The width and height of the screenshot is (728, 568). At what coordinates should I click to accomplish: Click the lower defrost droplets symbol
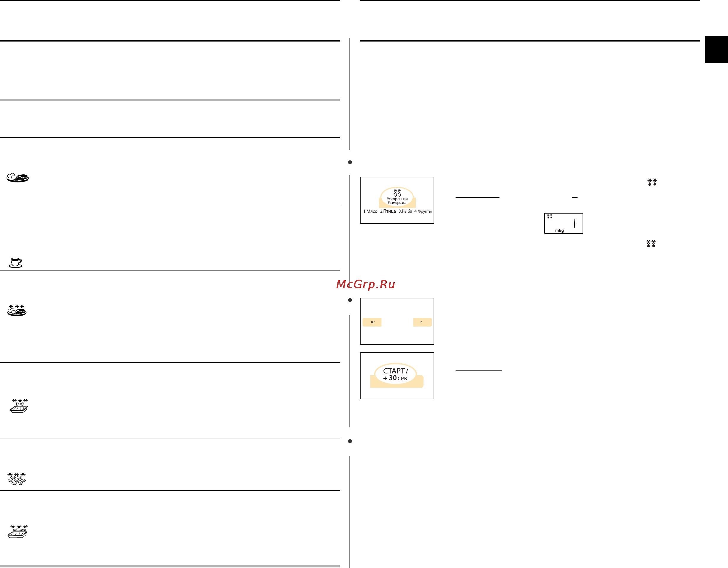(x=651, y=244)
